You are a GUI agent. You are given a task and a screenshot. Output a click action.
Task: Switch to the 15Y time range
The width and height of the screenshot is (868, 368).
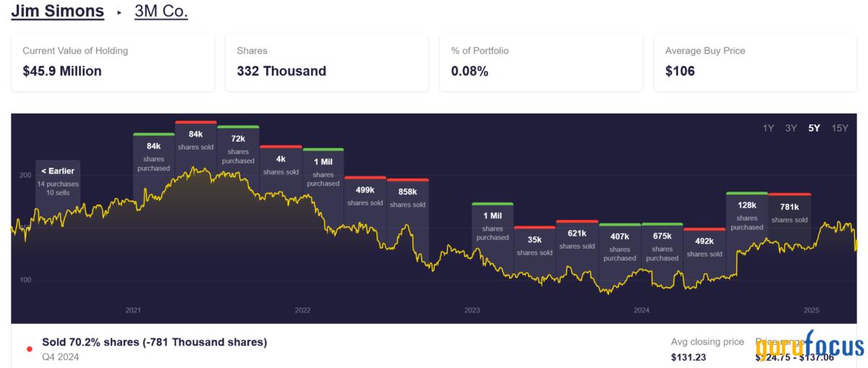(x=840, y=128)
